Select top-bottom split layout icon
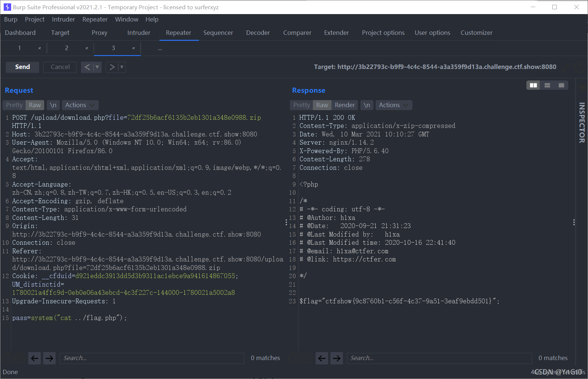Viewport: 588px width, 379px height. coord(547,85)
